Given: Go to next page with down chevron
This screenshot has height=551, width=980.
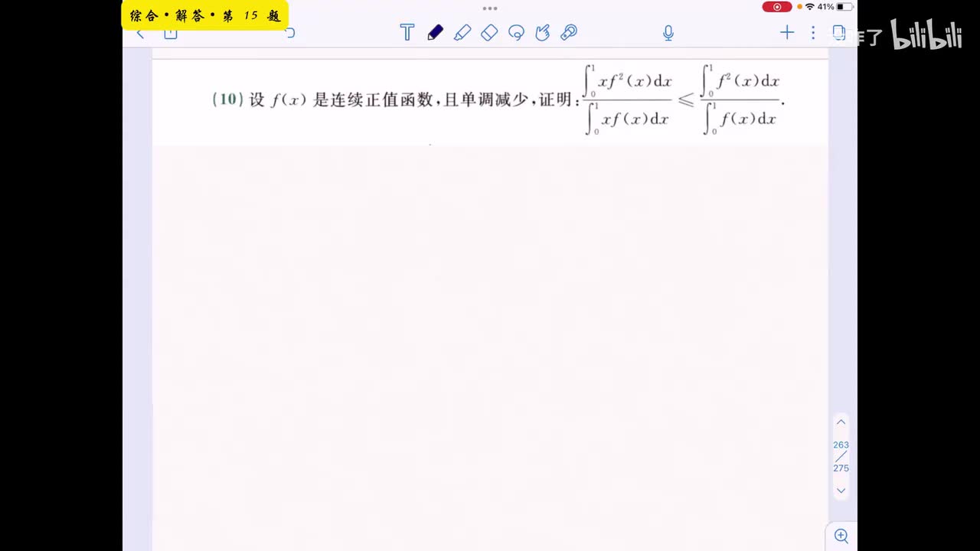Looking at the screenshot, I should coord(841,491).
